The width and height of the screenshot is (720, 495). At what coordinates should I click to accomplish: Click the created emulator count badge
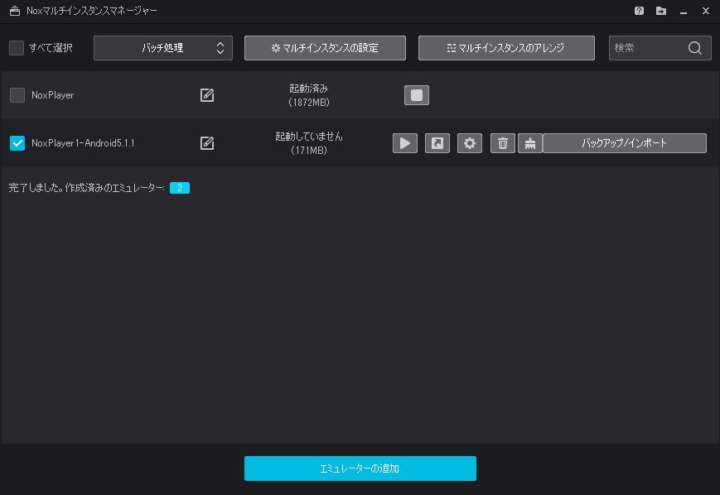click(x=180, y=188)
